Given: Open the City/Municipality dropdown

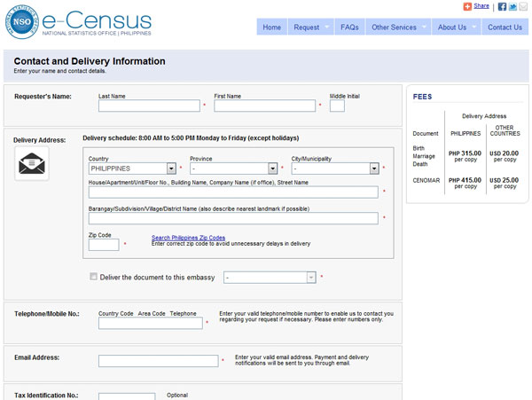Looking at the screenshot, I should 335,169.
